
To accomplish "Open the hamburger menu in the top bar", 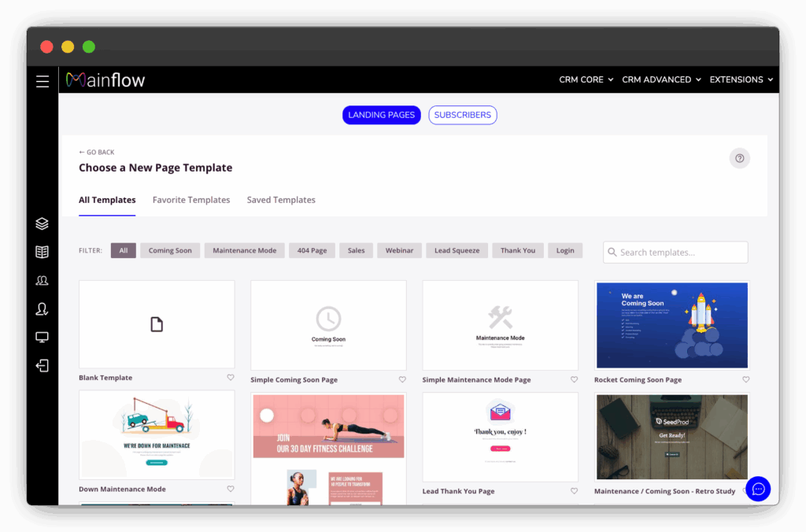I will [x=43, y=81].
